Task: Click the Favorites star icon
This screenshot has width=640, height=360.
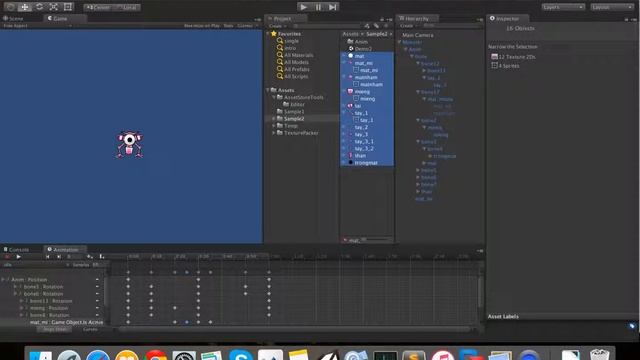Action: 273,34
